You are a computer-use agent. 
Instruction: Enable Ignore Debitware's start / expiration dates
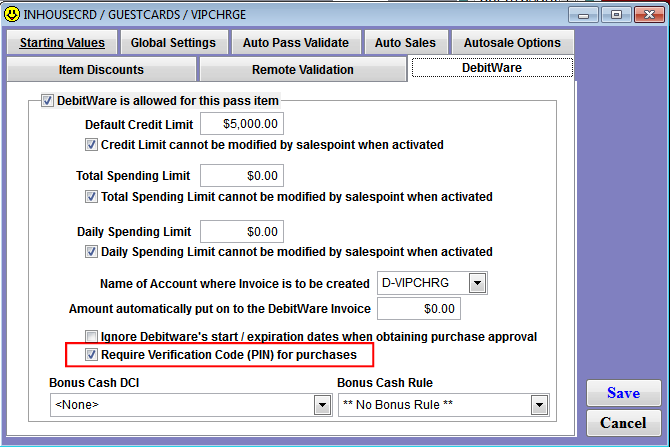[91, 336]
